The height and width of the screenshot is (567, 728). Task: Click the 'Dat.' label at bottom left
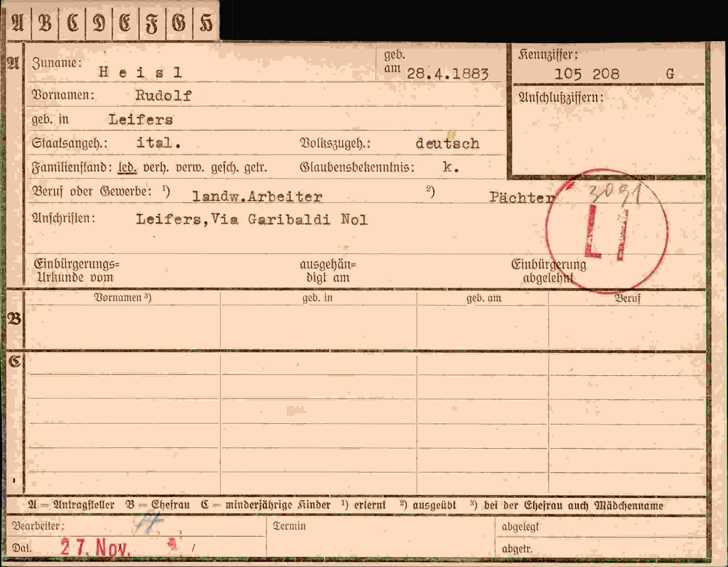pos(22,548)
